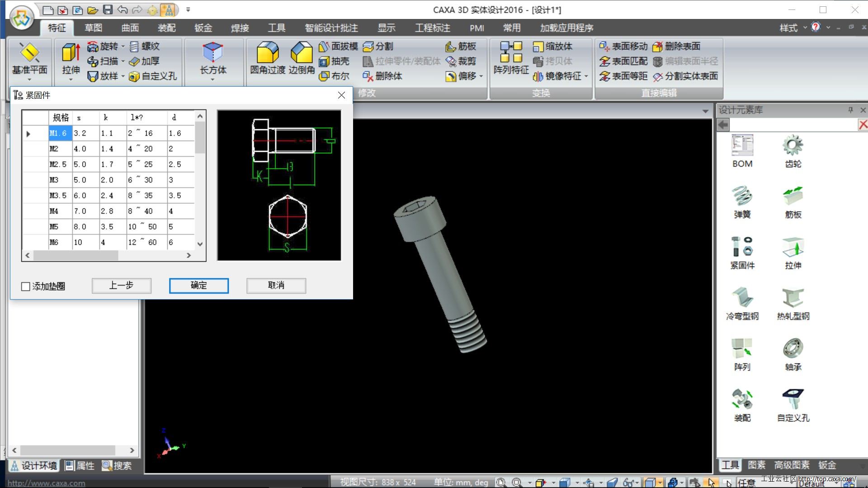Select the 边倒角 chamfer tool
The height and width of the screenshot is (488, 868).
pyautogui.click(x=302, y=58)
